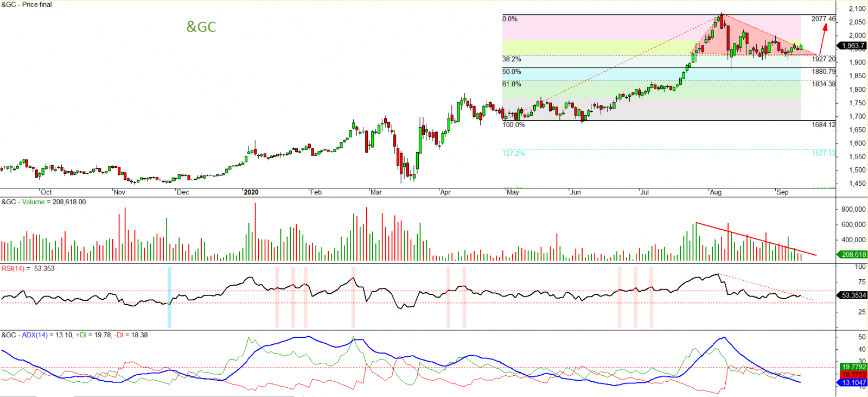Image resolution: width=868 pixels, height=397 pixels.
Task: Select the 2077.46 Fibonacci price value
Action: (824, 19)
